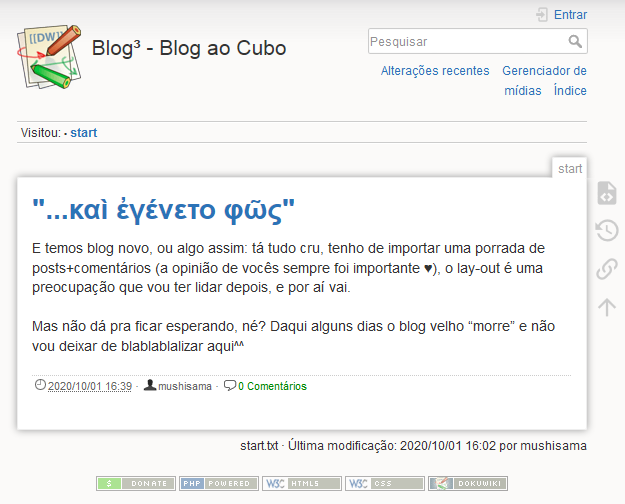Click the back to top arrow icon
Viewport: 625px width, 504px height.
606,307
